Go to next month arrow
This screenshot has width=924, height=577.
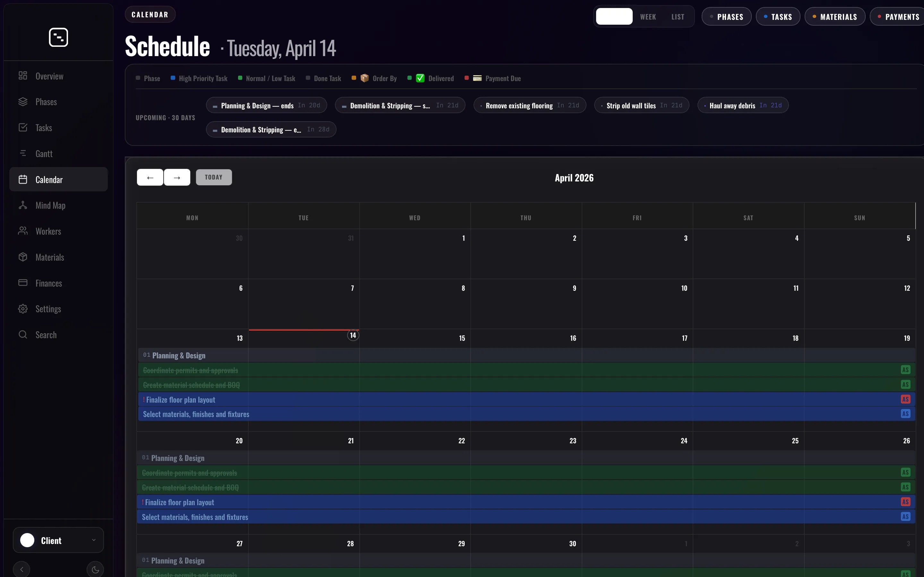click(x=177, y=178)
